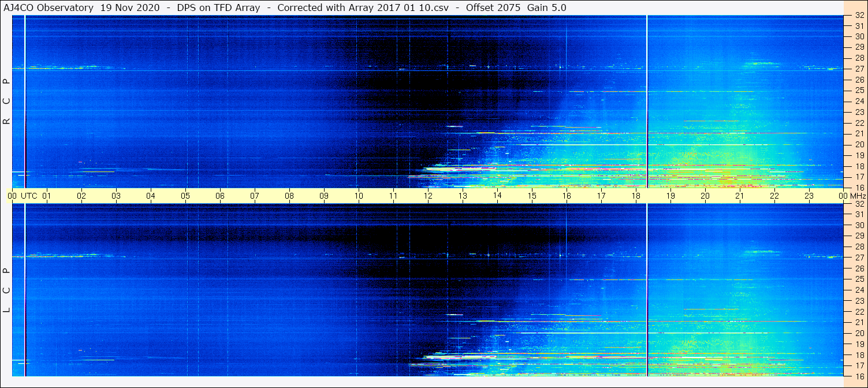The width and height of the screenshot is (868, 388).
Task: Click the 15 hour label on time axis
Action: click(x=532, y=196)
